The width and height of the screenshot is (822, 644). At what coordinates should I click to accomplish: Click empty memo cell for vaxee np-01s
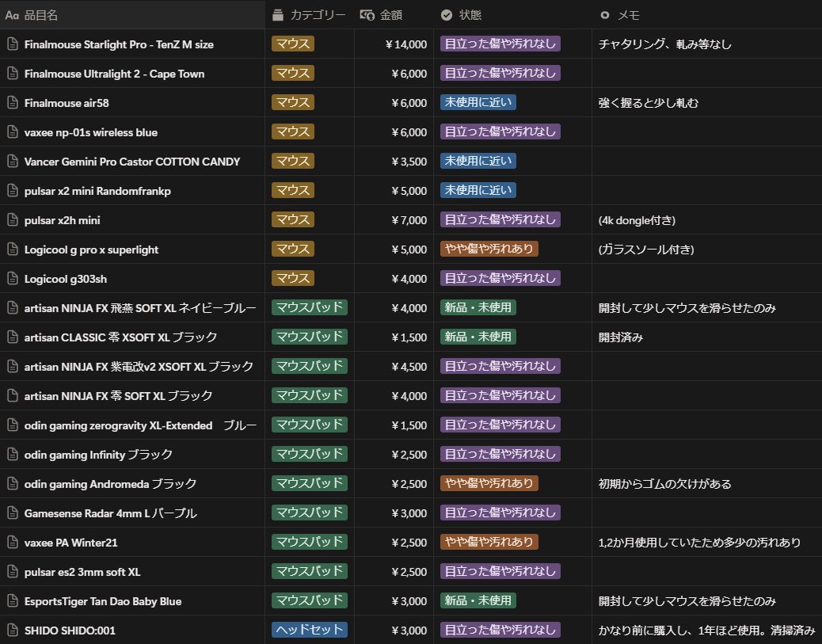(x=707, y=131)
